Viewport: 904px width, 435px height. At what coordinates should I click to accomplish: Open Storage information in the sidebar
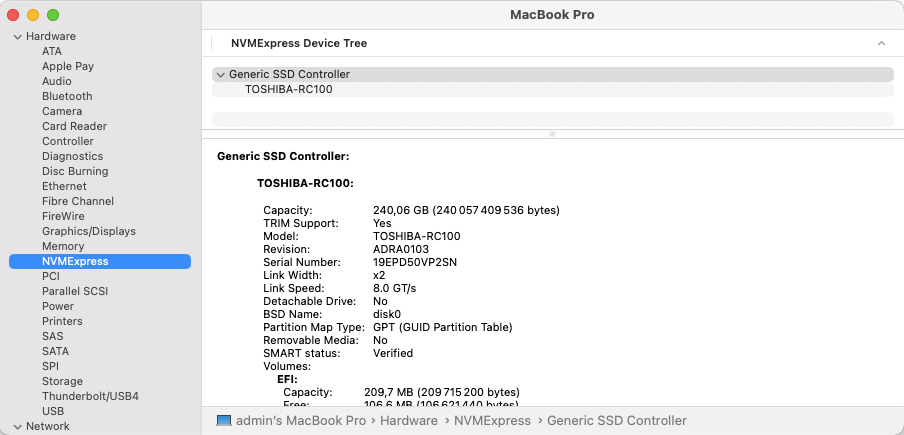click(62, 381)
